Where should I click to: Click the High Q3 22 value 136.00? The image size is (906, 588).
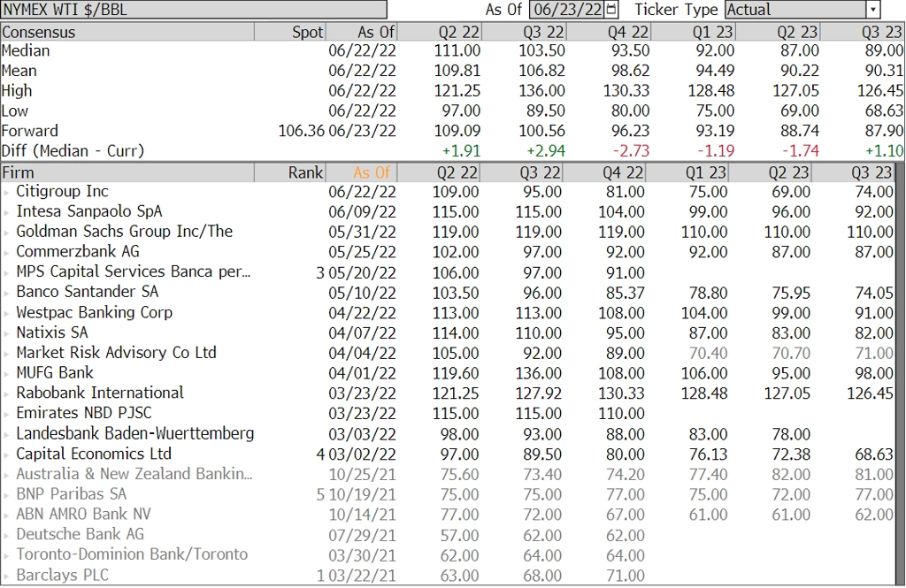(542, 91)
